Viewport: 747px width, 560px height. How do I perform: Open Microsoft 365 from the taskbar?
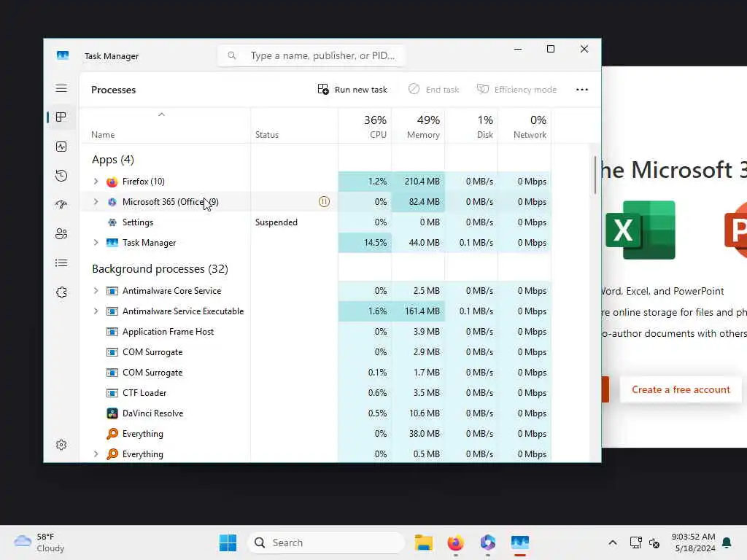[x=487, y=542]
